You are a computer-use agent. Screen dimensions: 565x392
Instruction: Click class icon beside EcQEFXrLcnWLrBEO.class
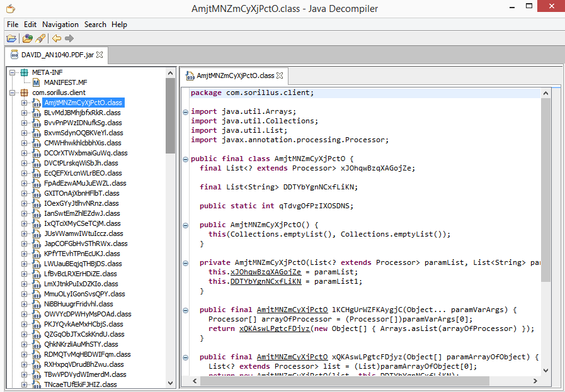[37, 173]
